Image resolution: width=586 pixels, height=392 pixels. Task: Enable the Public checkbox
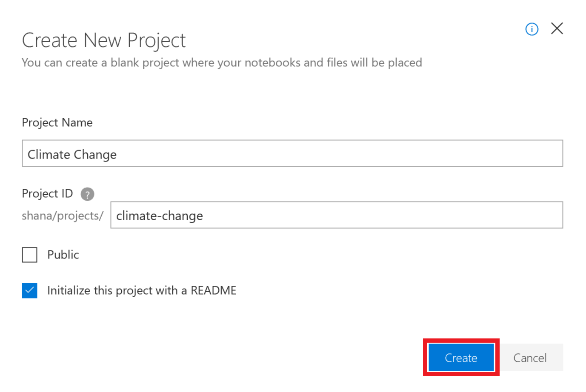(x=30, y=255)
